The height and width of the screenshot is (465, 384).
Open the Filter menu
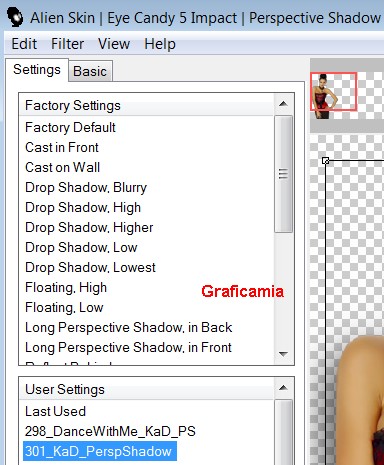pyautogui.click(x=67, y=44)
